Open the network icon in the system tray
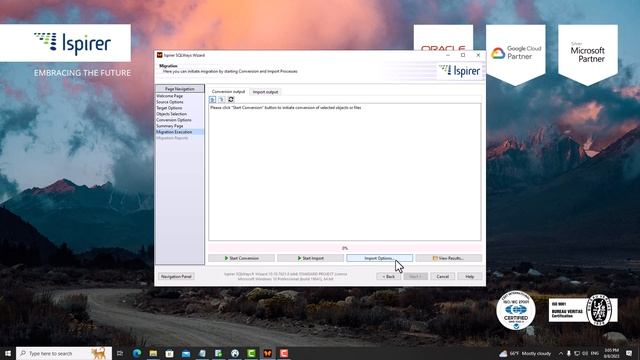This screenshot has width=640, height=360. pyautogui.click(x=577, y=353)
